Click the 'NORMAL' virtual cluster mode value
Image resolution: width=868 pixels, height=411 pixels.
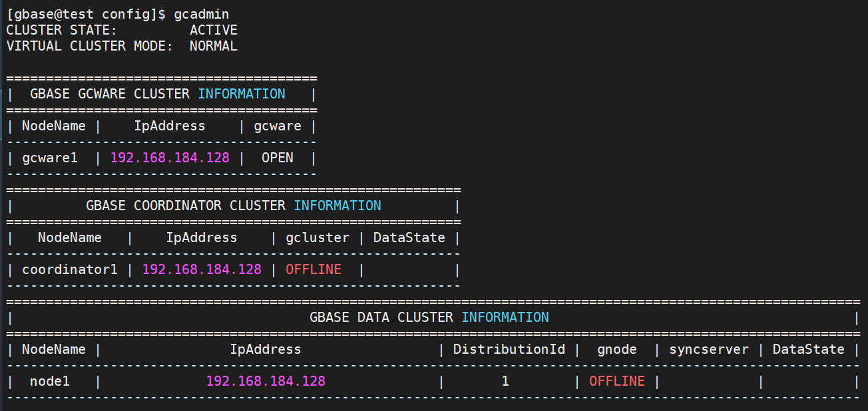[214, 46]
